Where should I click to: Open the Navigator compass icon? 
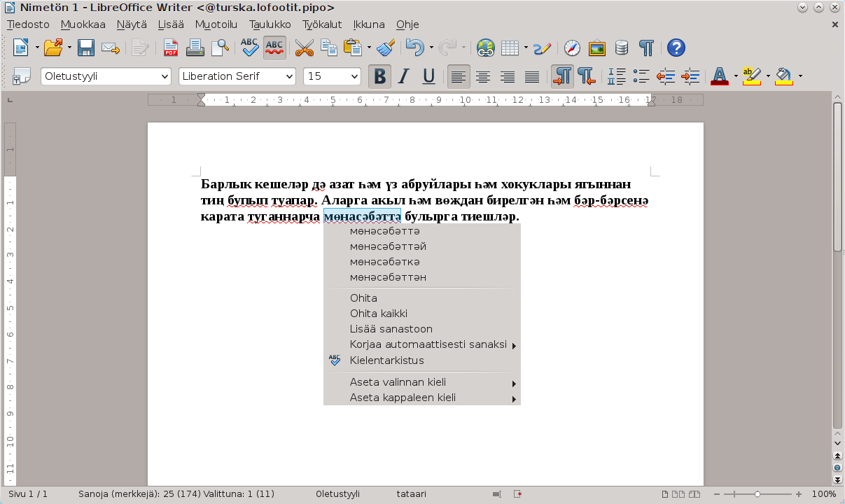tap(572, 48)
